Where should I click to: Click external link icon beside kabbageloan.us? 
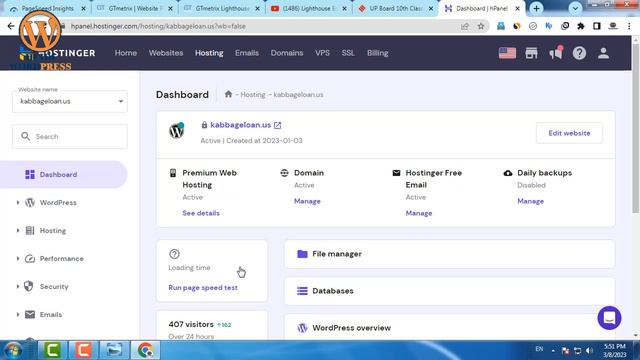tap(278, 125)
